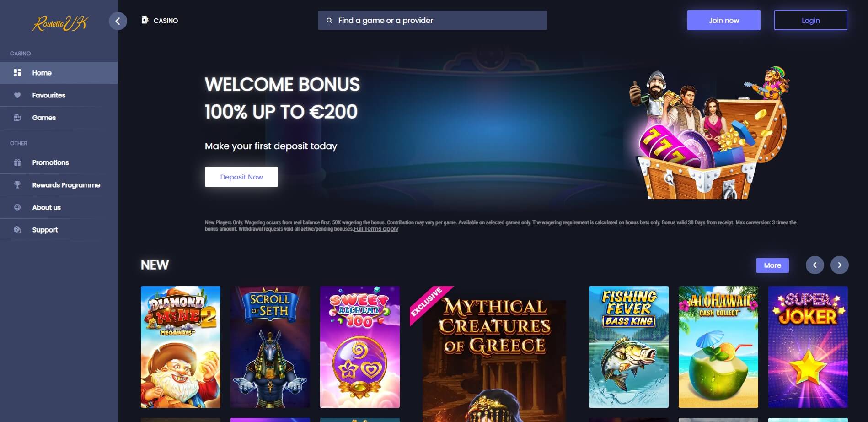Click the Login button

point(810,20)
